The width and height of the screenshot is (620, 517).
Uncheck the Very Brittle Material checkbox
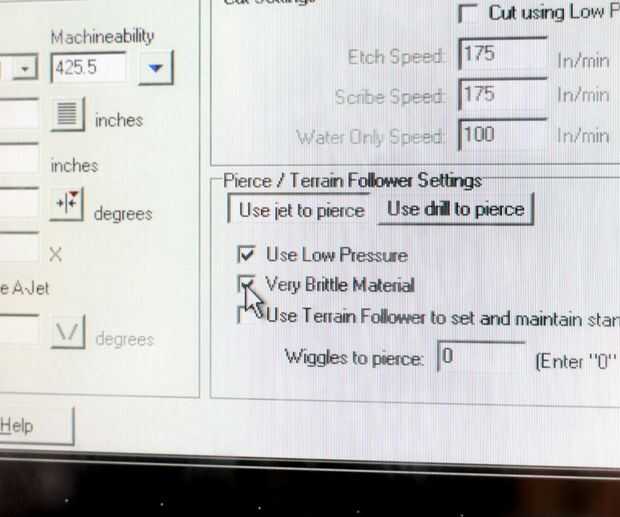click(246, 284)
